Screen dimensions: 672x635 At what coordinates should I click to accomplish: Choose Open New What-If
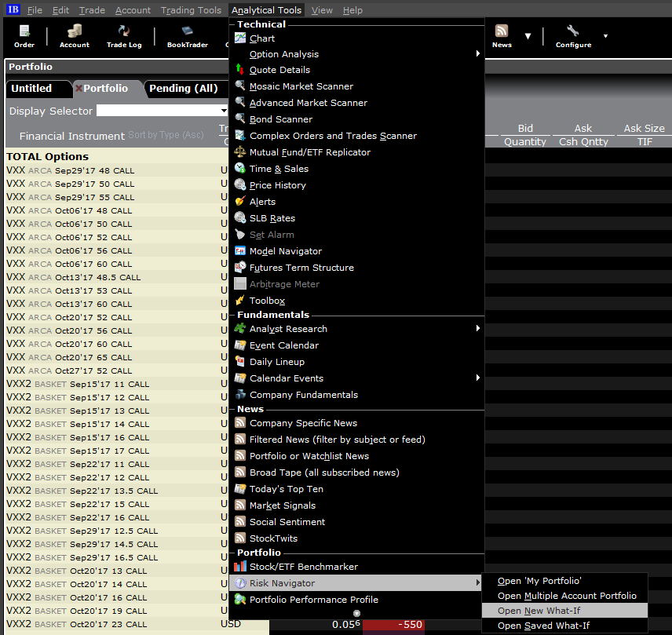[564, 611]
